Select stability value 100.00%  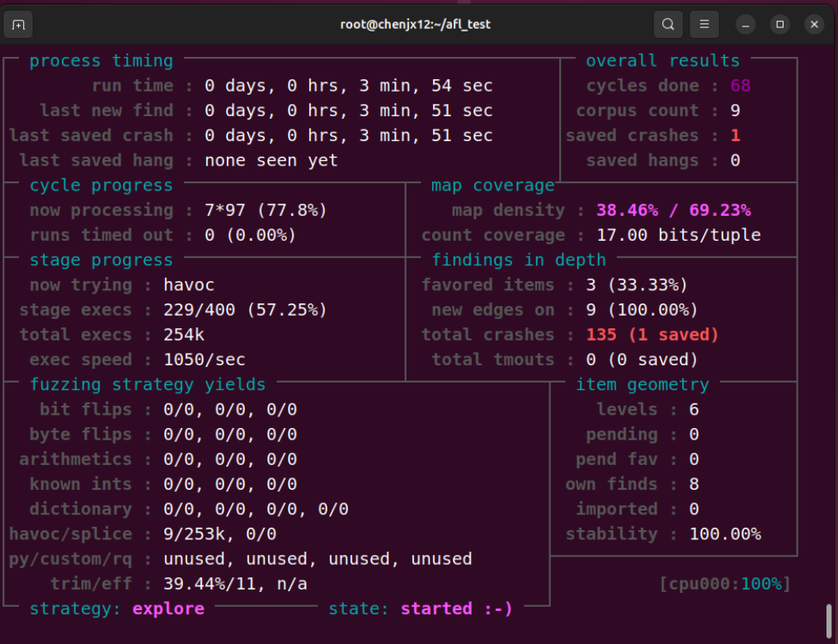pos(725,534)
